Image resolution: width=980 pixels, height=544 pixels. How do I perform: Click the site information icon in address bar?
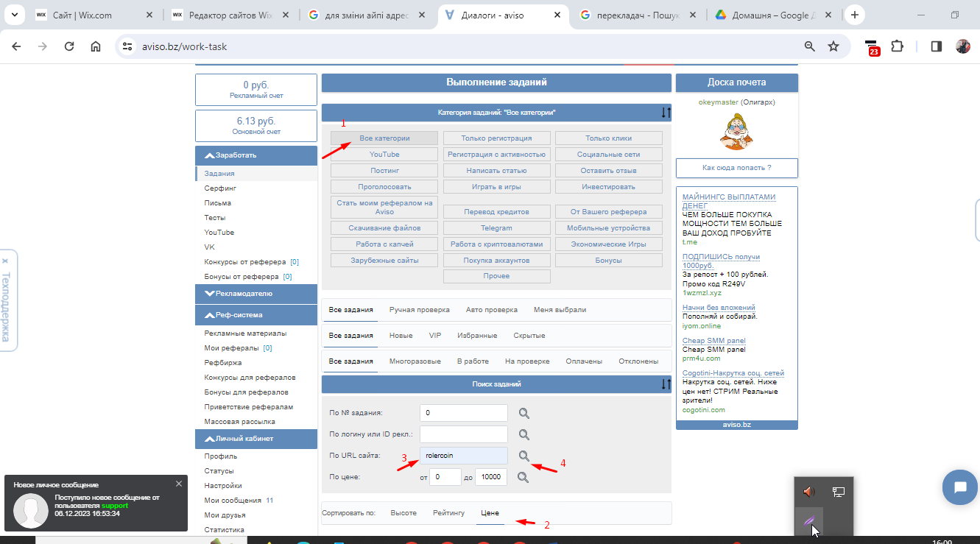pyautogui.click(x=127, y=46)
